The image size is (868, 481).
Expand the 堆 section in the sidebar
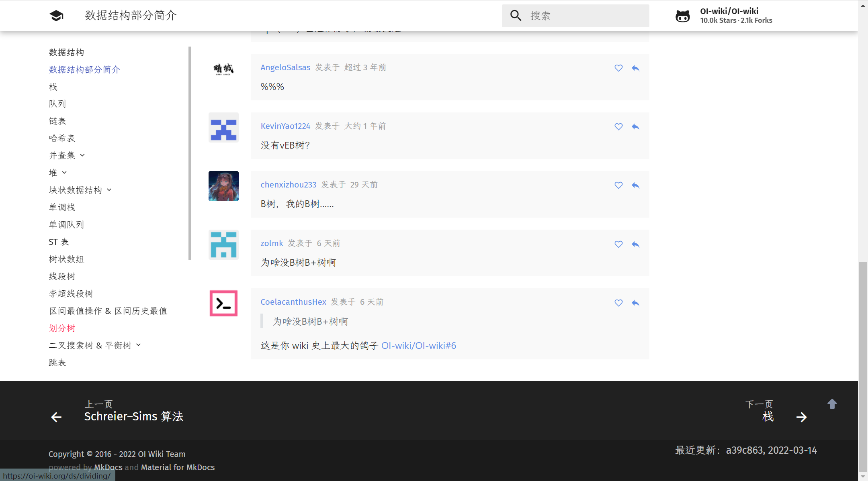(x=64, y=173)
